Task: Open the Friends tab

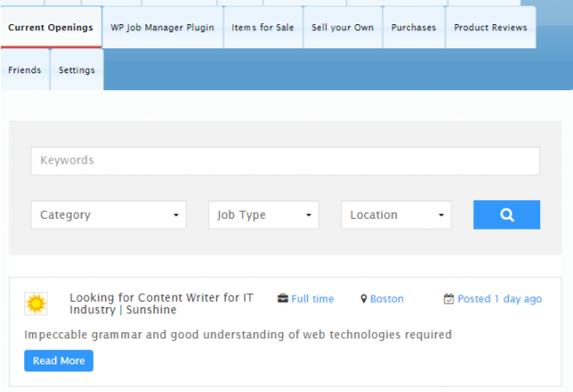Action: tap(25, 71)
